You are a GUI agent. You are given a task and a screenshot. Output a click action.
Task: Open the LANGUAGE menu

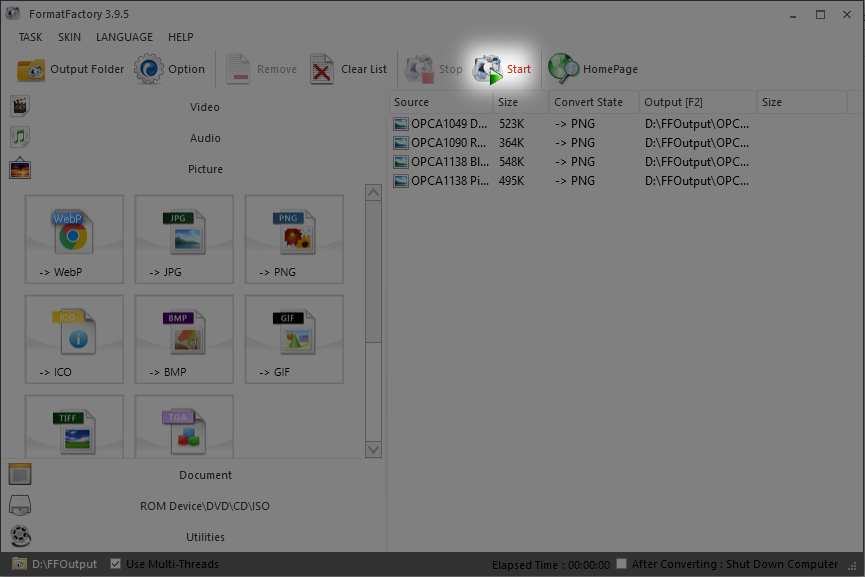(124, 37)
